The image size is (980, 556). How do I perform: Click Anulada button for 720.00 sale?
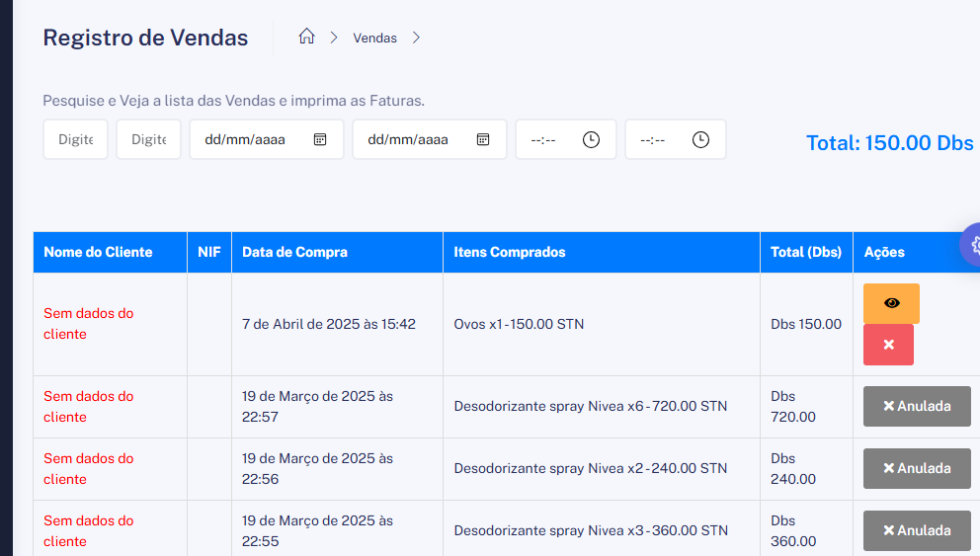917,406
